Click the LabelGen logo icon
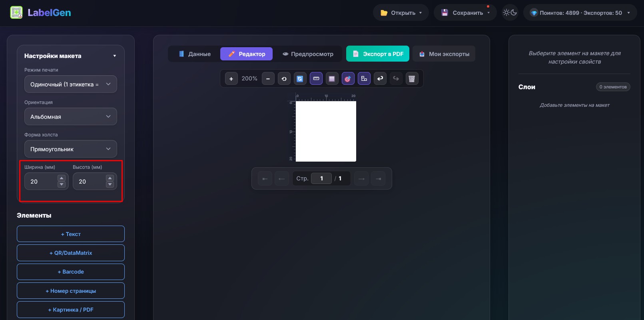Screen dimensions: 644x320 [x=16, y=12]
